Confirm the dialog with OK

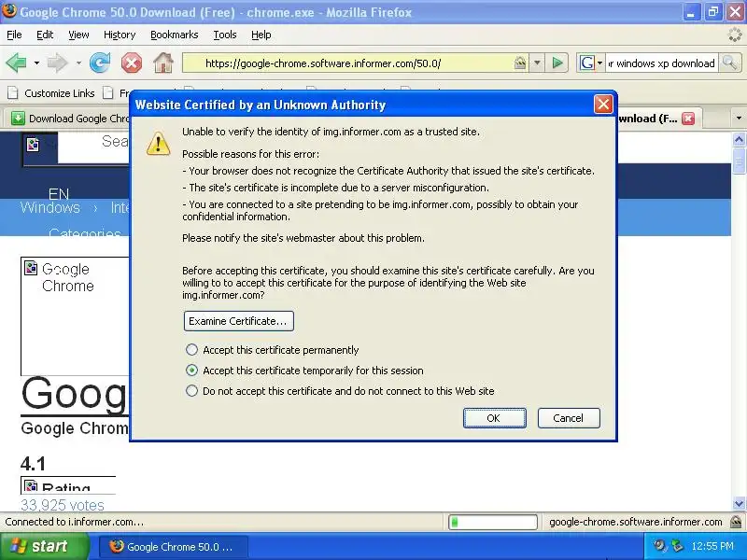click(x=495, y=418)
